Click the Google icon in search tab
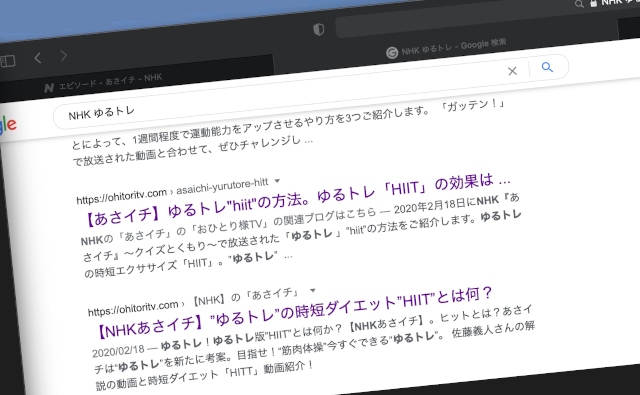Image resolution: width=640 pixels, height=395 pixels. (392, 53)
